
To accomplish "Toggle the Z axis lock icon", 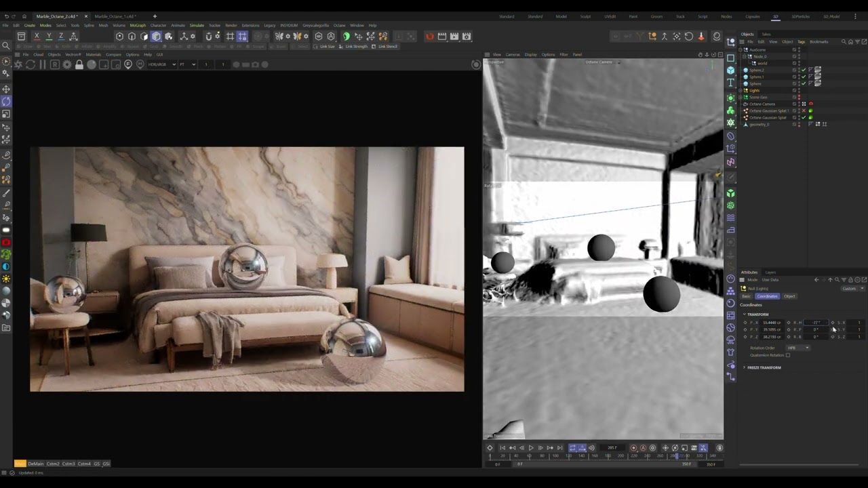I will [x=61, y=37].
